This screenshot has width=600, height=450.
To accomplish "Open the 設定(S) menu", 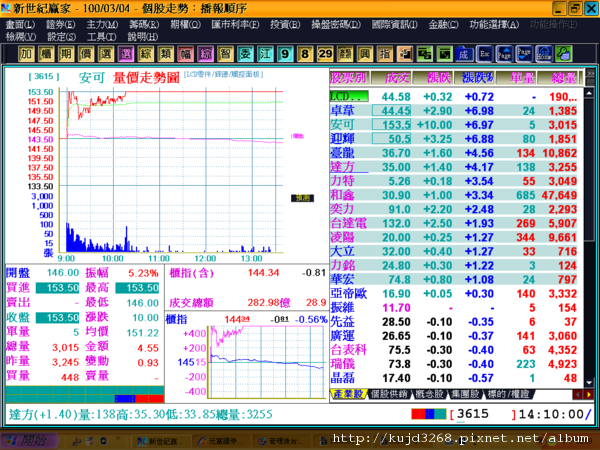I will [61, 37].
